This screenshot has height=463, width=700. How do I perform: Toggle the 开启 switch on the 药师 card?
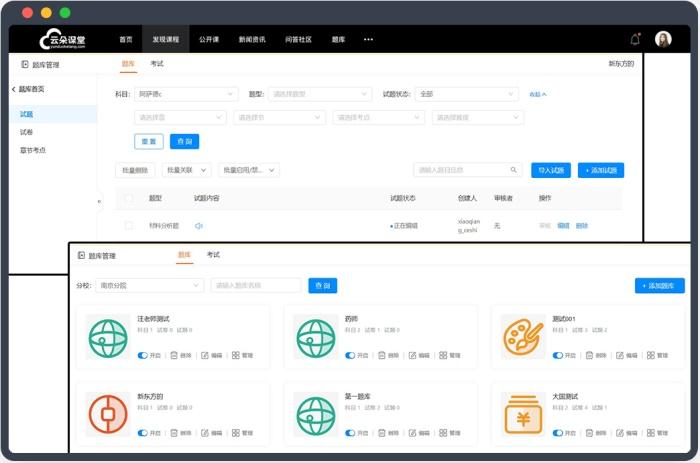[350, 355]
